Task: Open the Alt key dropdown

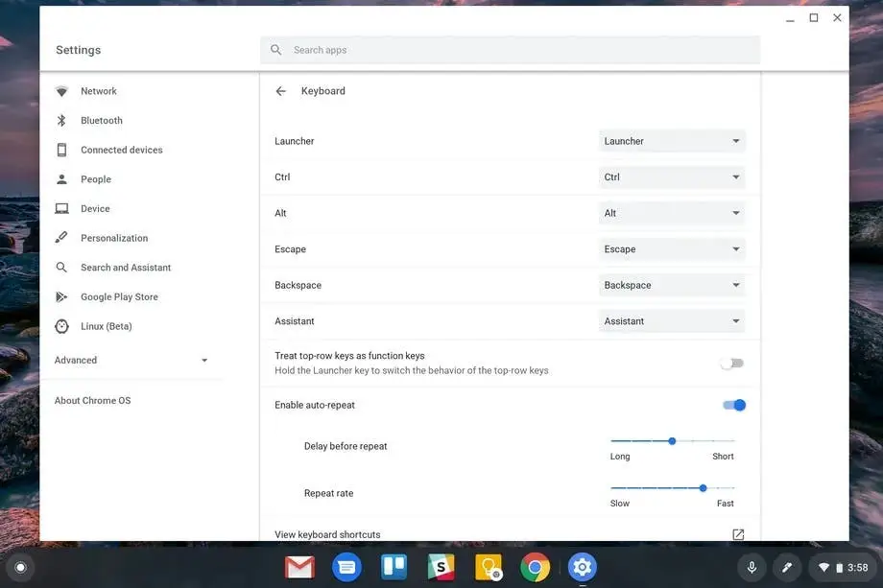Action: pyautogui.click(x=672, y=213)
